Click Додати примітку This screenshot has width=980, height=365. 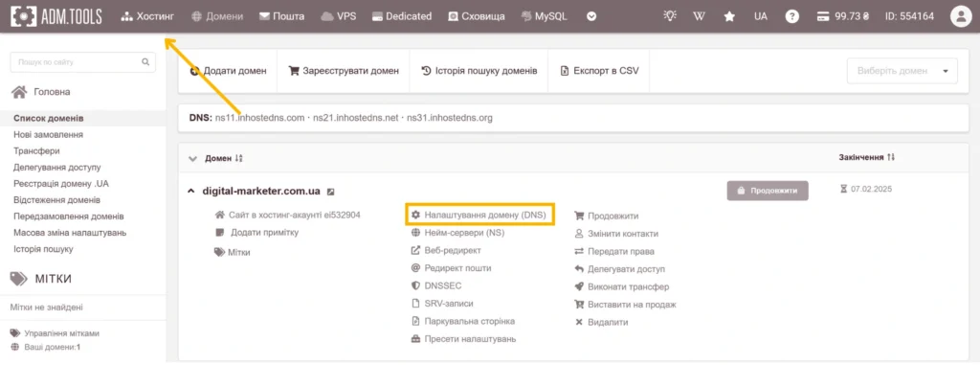click(256, 232)
